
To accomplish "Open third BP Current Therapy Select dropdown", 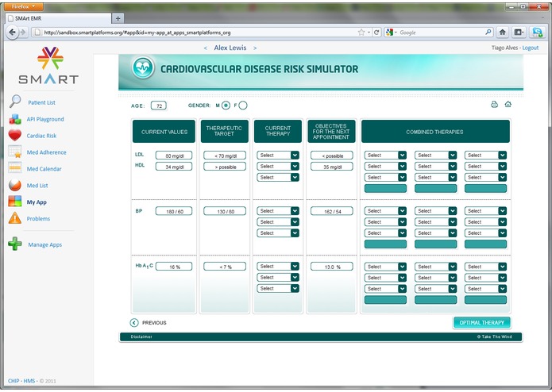I will click(x=278, y=233).
